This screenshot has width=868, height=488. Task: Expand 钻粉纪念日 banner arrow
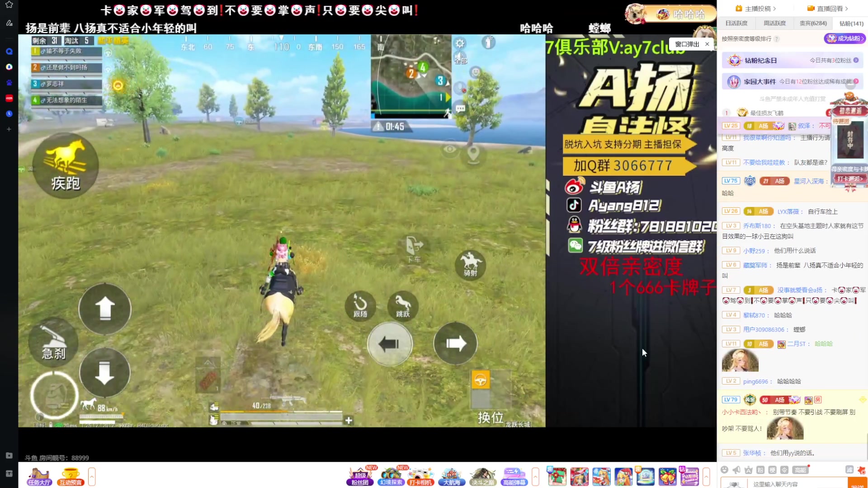pos(856,60)
